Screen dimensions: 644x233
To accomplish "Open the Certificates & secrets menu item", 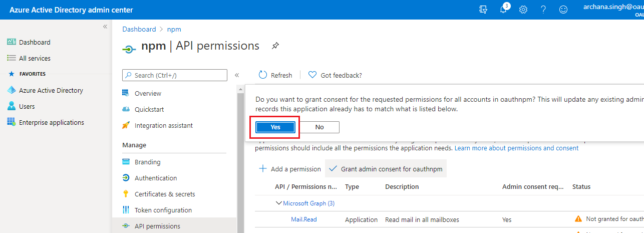I will coord(165,194).
